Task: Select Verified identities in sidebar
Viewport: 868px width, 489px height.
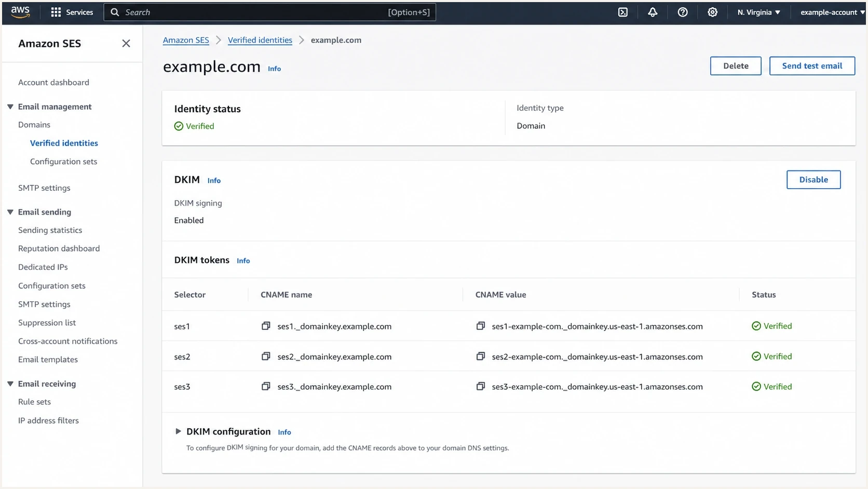Action: 64,143
